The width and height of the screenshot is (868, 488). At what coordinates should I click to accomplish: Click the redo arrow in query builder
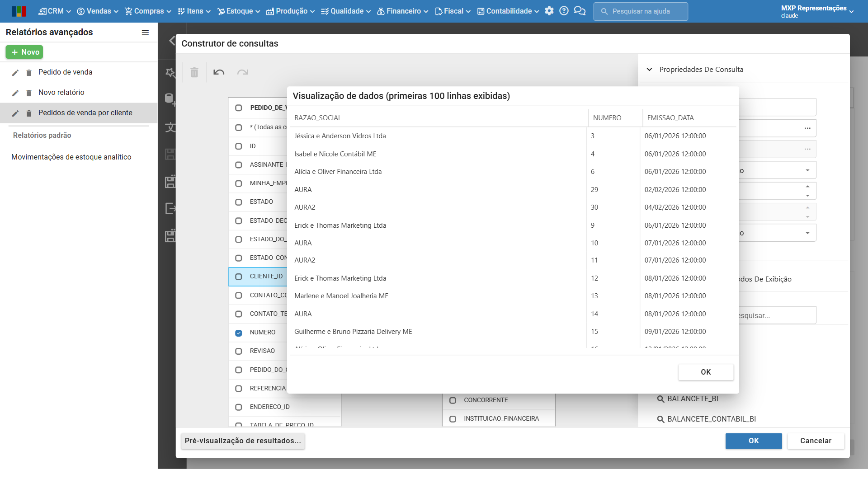coord(243,72)
